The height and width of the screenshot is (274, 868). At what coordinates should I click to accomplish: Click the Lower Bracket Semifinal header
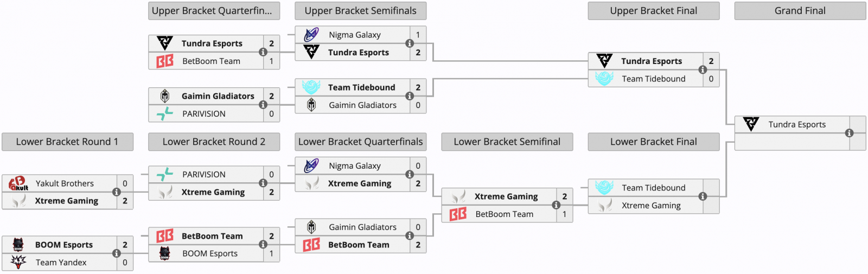(x=507, y=142)
